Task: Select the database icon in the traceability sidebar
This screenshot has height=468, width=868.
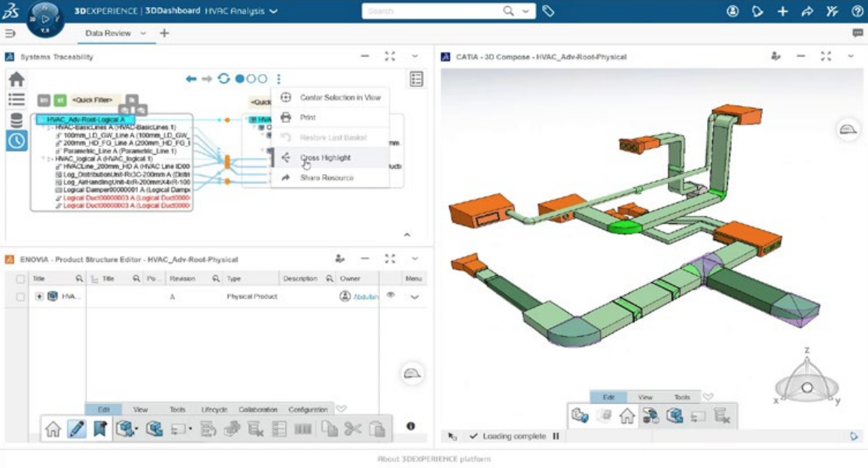Action: [x=15, y=119]
